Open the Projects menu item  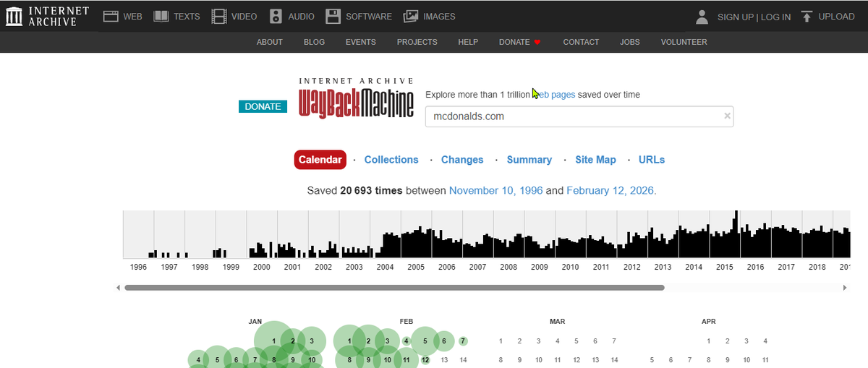[417, 42]
